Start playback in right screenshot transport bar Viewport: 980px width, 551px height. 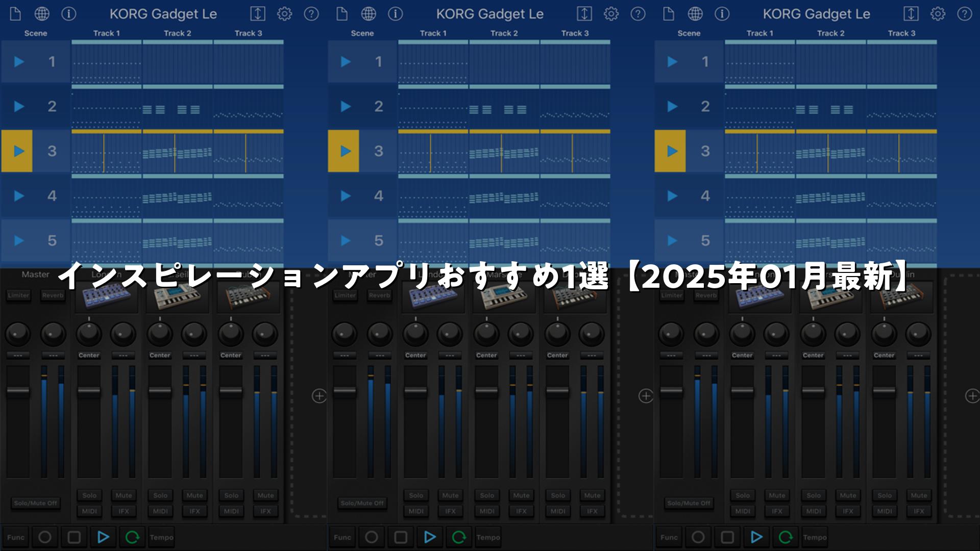pos(756,537)
